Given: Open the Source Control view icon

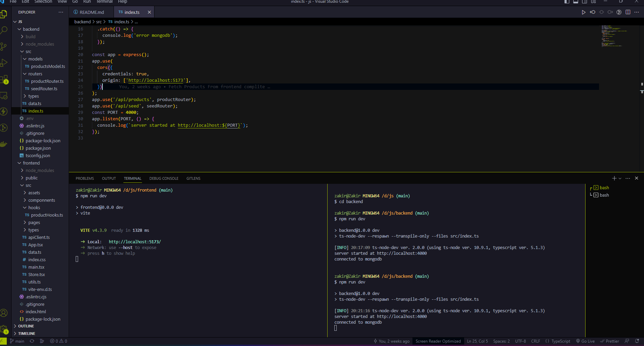Looking at the screenshot, I should [x=4, y=47].
